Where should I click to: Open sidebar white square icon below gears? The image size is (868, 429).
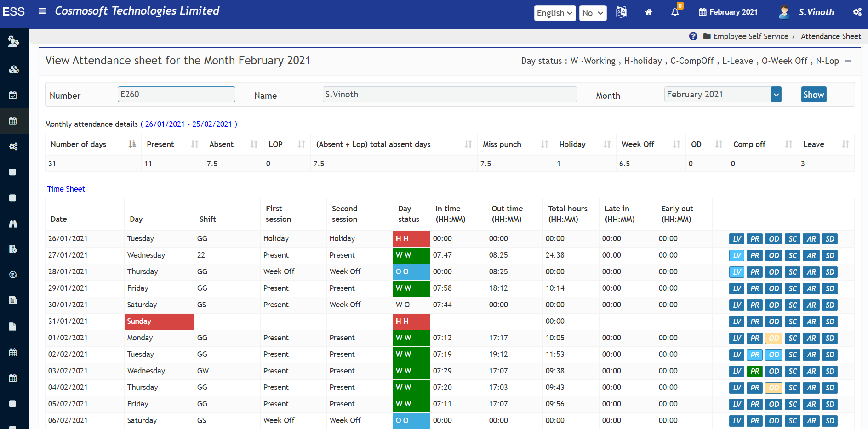[x=13, y=172]
